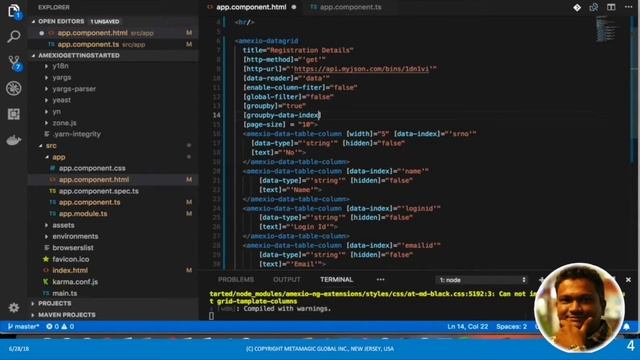Open app.component.ts under the app folder
Viewport: 640px width, 360px height.
click(x=89, y=202)
